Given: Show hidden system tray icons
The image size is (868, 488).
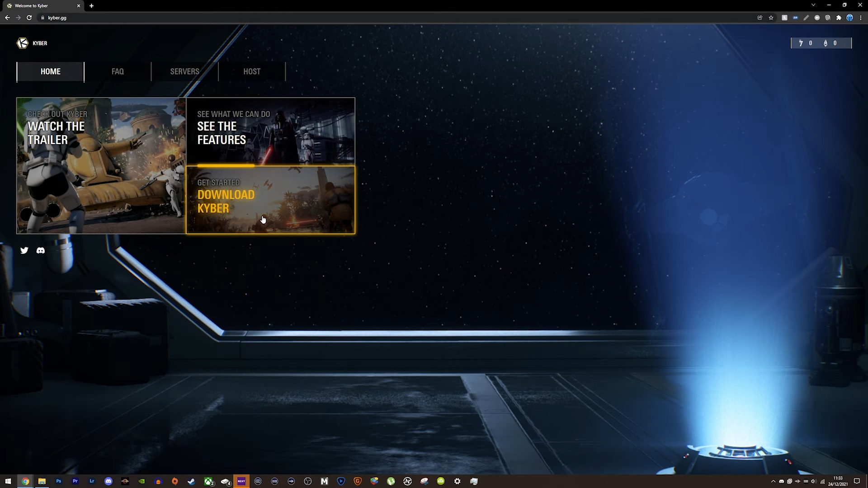Looking at the screenshot, I should (x=773, y=481).
